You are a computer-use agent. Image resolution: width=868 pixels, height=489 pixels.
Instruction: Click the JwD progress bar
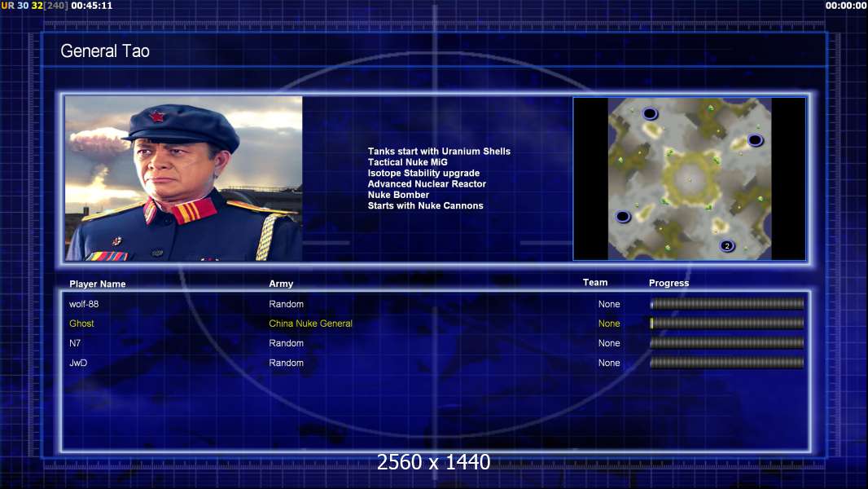click(727, 363)
